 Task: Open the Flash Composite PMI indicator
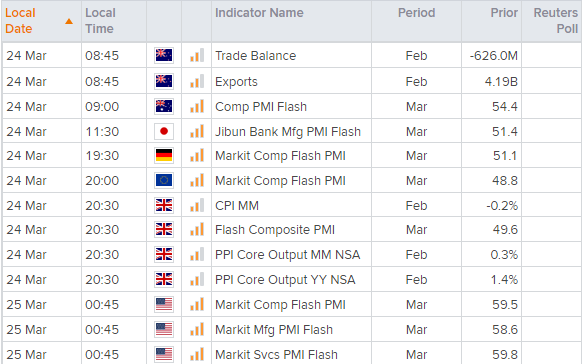[x=275, y=230]
